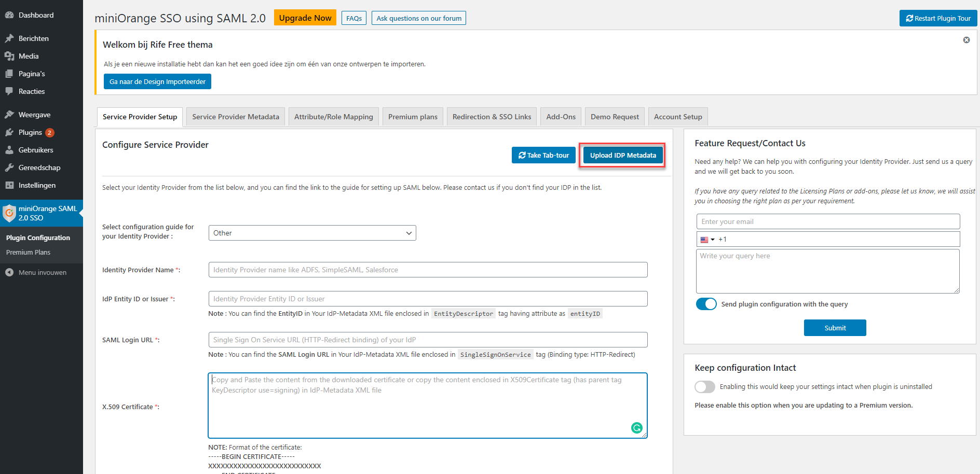
Task: Dismiss the Rife Free theme notice
Action: 967,40
